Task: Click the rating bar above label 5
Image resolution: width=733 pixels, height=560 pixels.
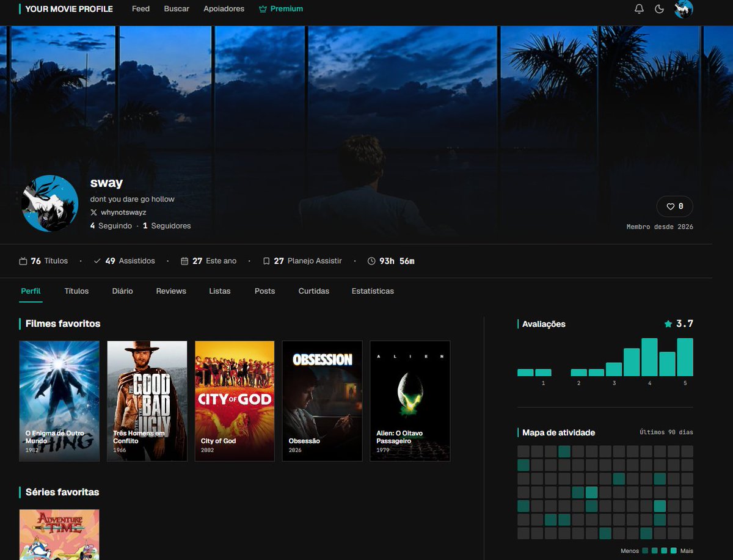Action: click(x=685, y=357)
